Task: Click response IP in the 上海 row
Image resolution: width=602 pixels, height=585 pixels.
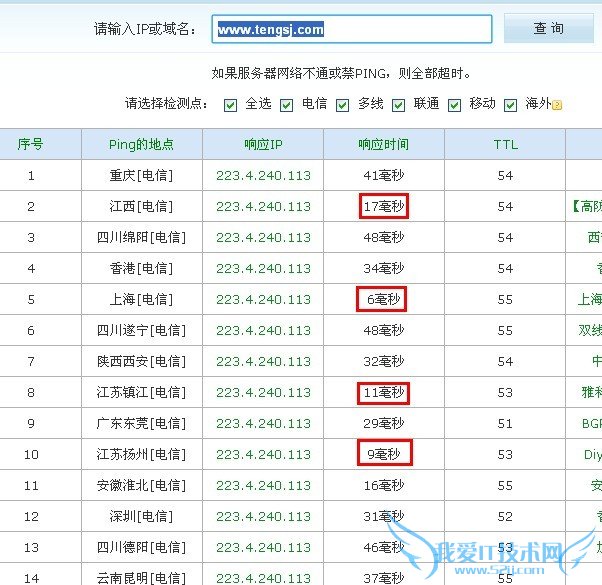Action: click(x=263, y=299)
